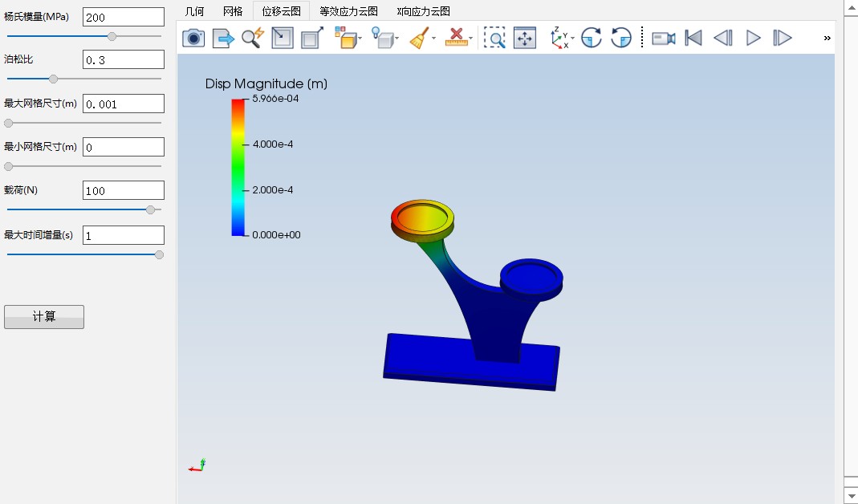The height and width of the screenshot is (504, 858).
Task: Click the 载荷(N) label
Action: click(21, 190)
